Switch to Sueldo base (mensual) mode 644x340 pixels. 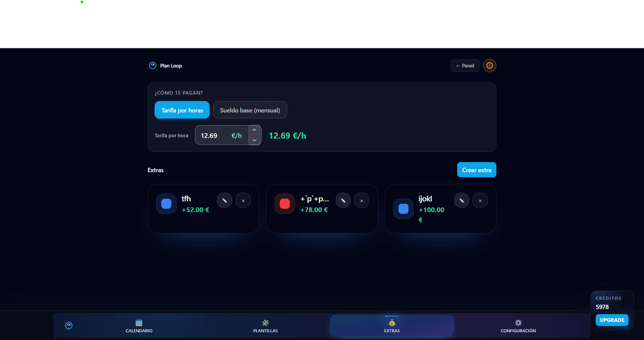250,110
